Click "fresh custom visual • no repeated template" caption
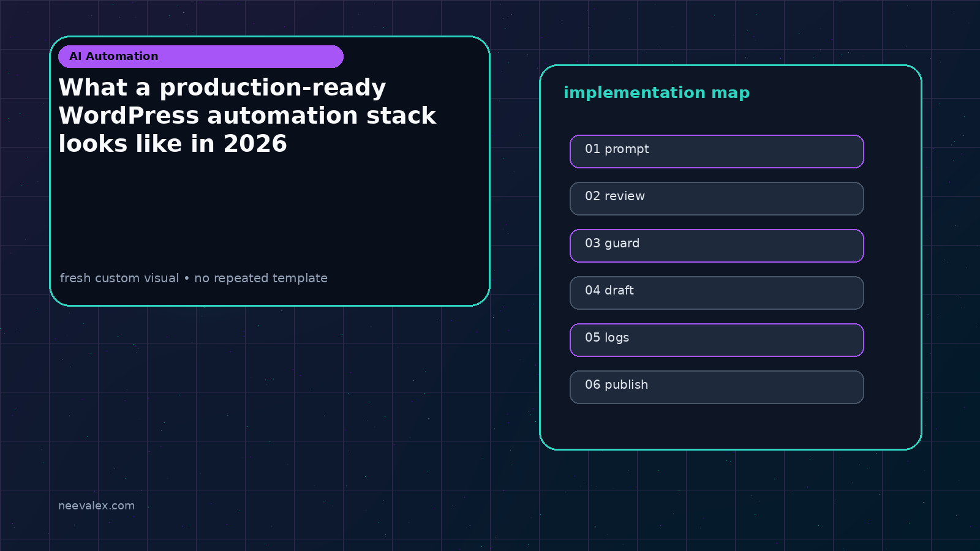Viewport: 980px width, 551px height. coord(194,278)
